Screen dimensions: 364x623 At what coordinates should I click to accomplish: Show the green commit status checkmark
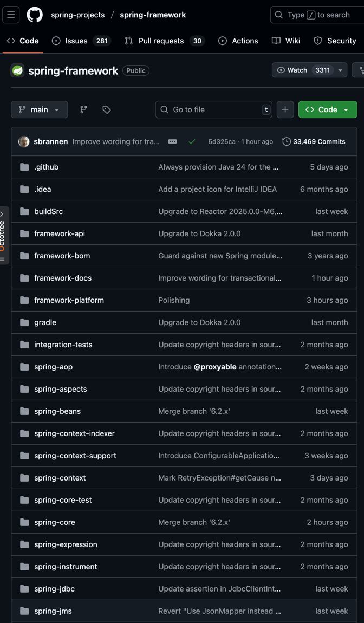192,141
